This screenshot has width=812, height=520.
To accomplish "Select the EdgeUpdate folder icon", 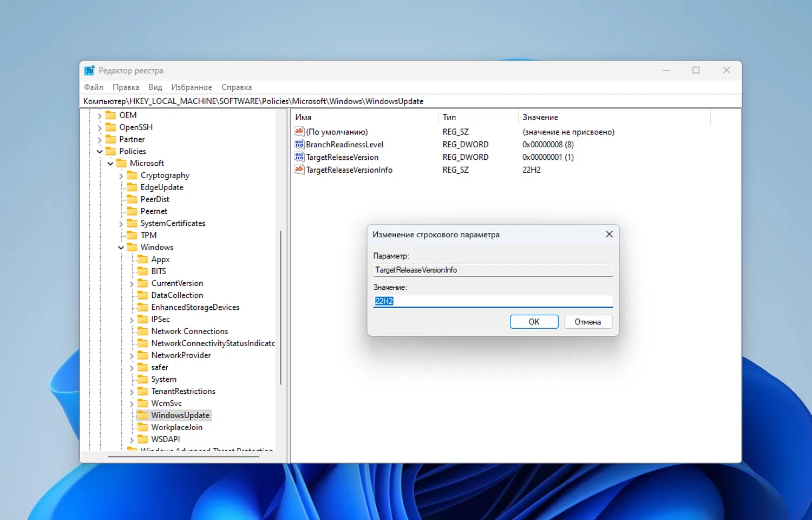I will (x=132, y=187).
